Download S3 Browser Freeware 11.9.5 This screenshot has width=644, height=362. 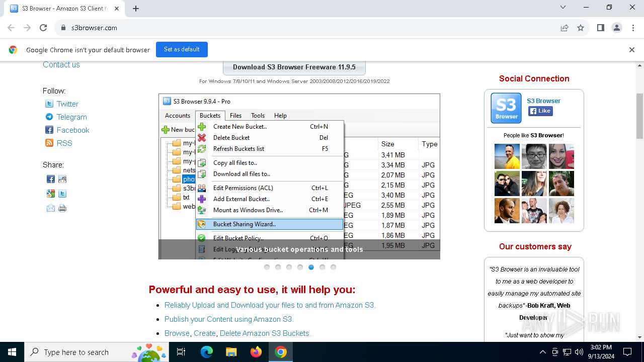pos(294,67)
